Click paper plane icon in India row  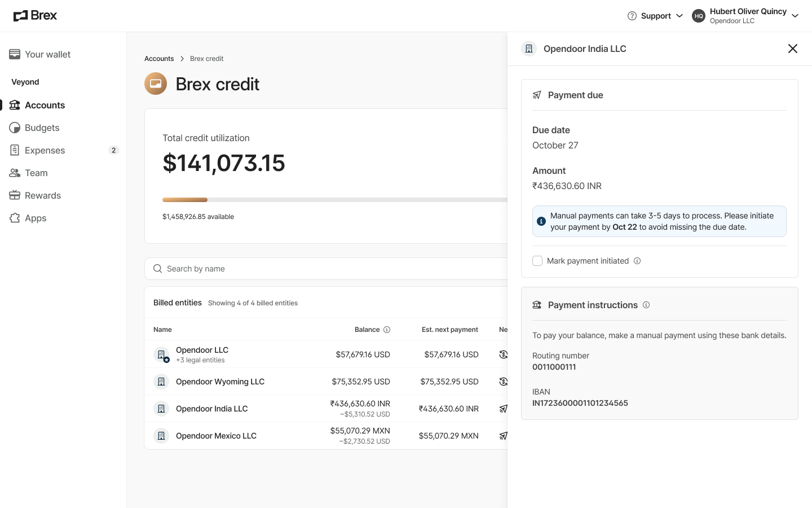click(503, 409)
